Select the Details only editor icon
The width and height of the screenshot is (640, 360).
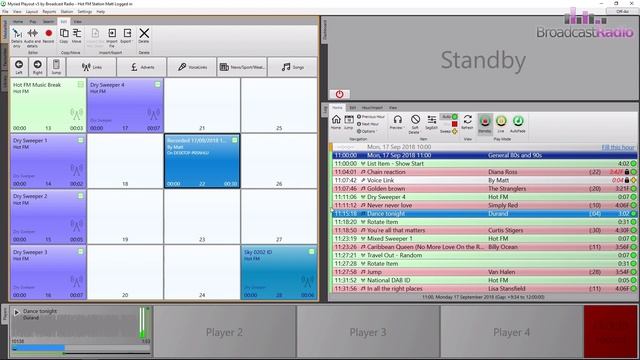(17, 37)
